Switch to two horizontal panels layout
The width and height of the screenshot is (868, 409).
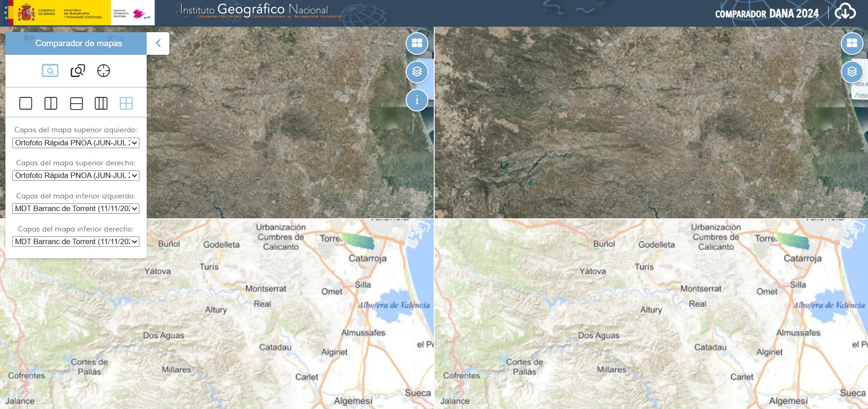77,103
